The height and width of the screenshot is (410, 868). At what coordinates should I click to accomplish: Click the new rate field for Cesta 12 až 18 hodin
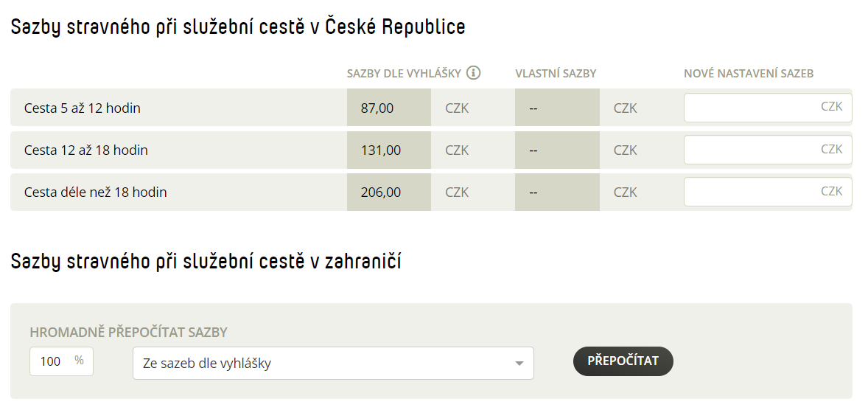click(768, 150)
